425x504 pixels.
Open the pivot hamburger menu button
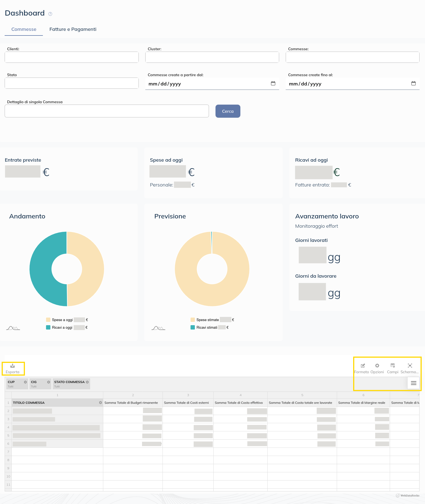pos(414,383)
